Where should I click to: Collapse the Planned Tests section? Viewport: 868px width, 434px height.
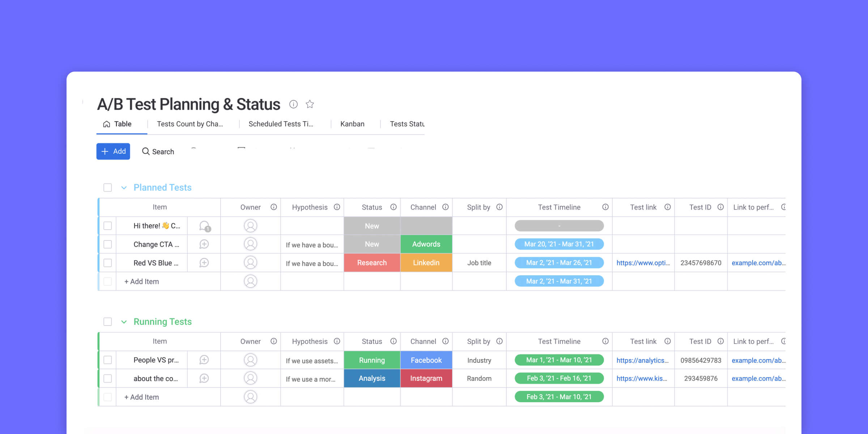123,187
